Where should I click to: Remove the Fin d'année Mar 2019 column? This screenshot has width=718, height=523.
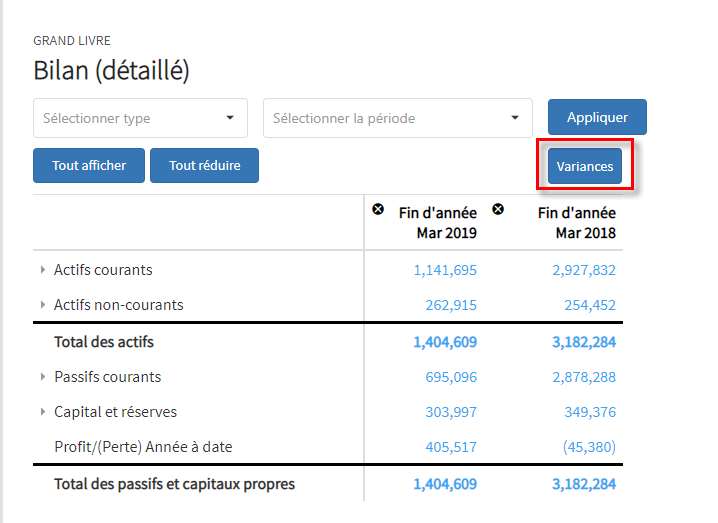click(378, 209)
